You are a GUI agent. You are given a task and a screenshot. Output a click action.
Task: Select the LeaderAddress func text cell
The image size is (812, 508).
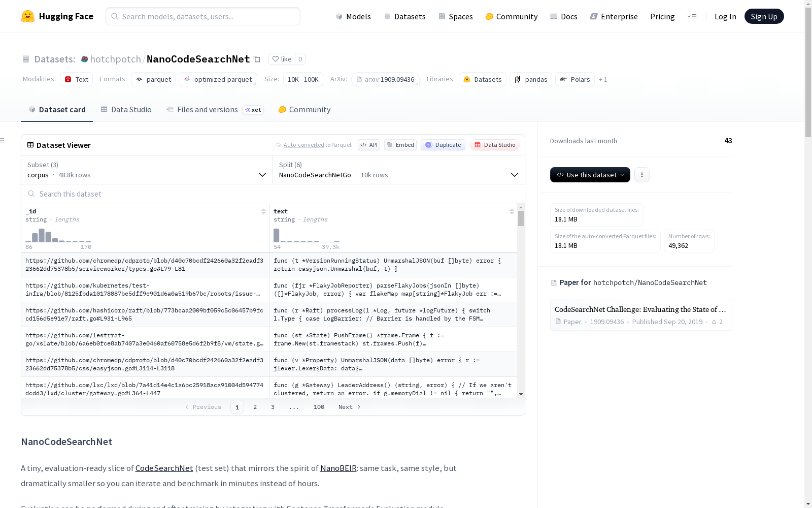point(393,388)
